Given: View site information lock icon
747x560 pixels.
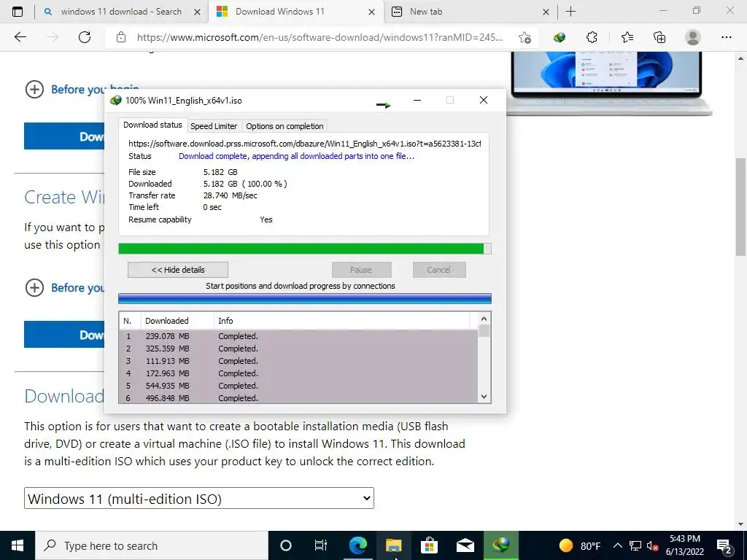Looking at the screenshot, I should [121, 37].
